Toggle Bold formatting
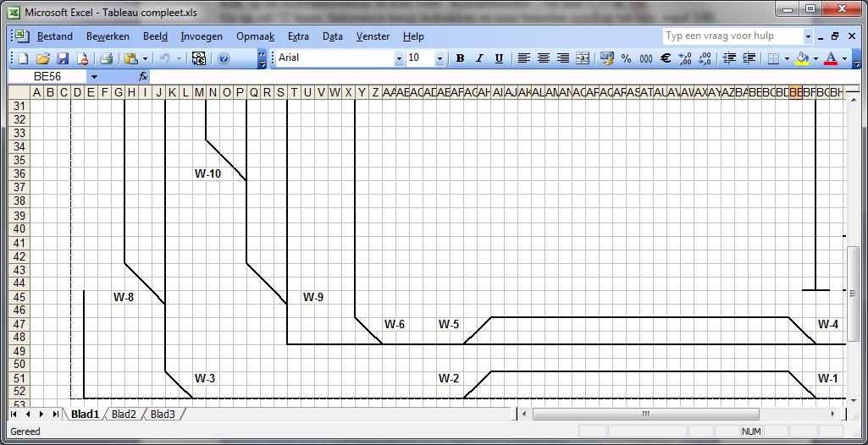The image size is (868, 445). pyautogui.click(x=460, y=58)
